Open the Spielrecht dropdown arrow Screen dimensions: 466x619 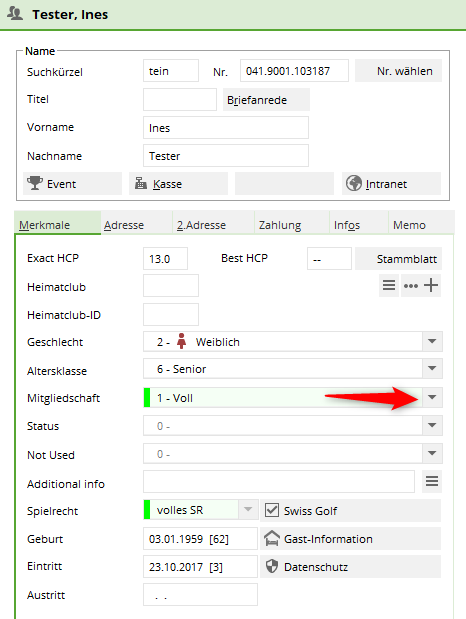(248, 510)
